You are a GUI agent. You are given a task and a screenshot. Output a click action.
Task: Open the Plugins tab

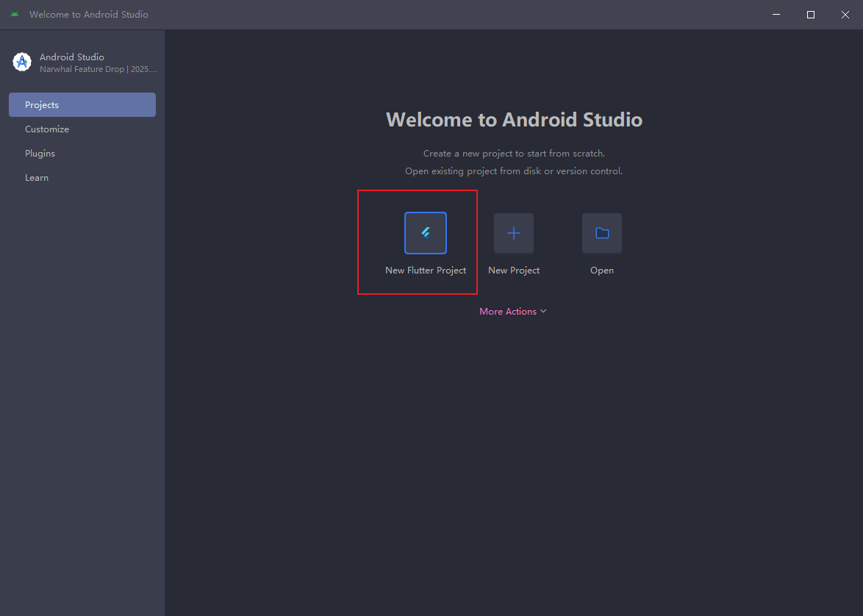40,154
